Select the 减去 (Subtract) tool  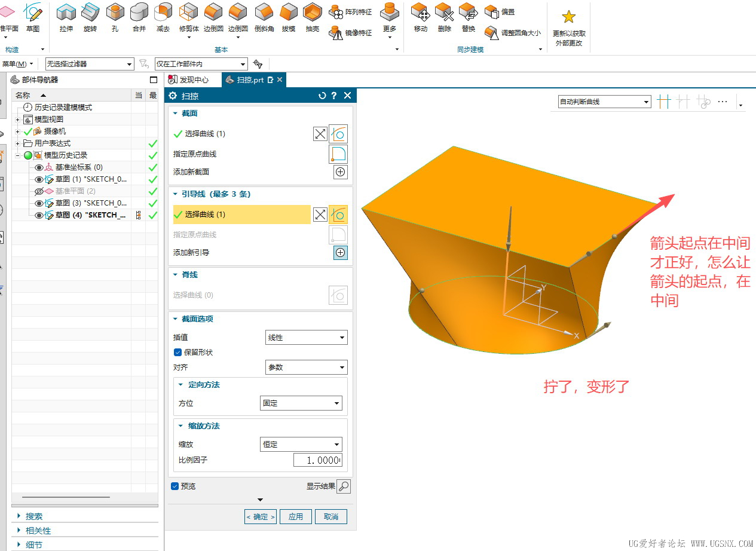coord(163,17)
